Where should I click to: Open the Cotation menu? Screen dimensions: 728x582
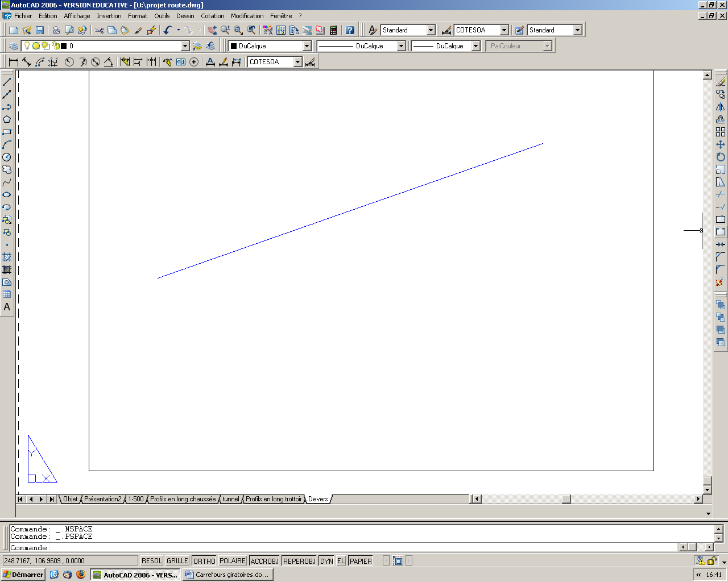tap(213, 16)
